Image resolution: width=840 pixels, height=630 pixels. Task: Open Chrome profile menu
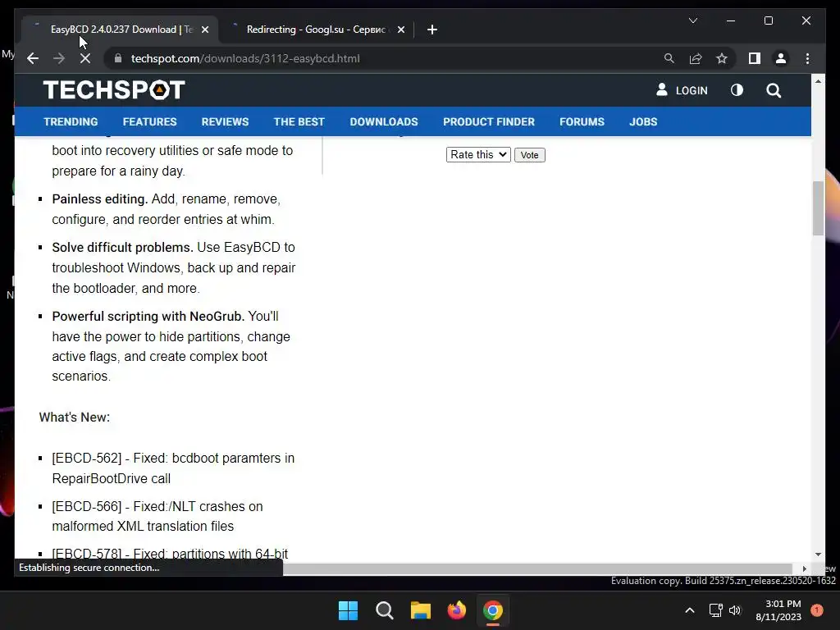(781, 58)
